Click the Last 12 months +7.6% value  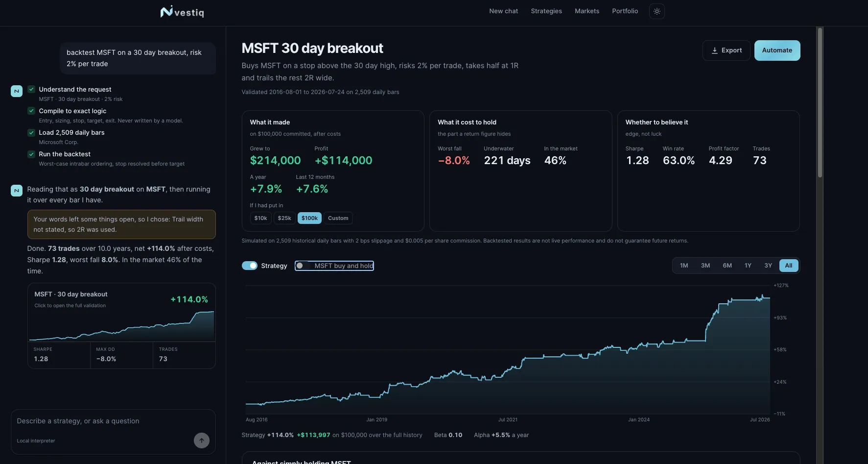(312, 189)
